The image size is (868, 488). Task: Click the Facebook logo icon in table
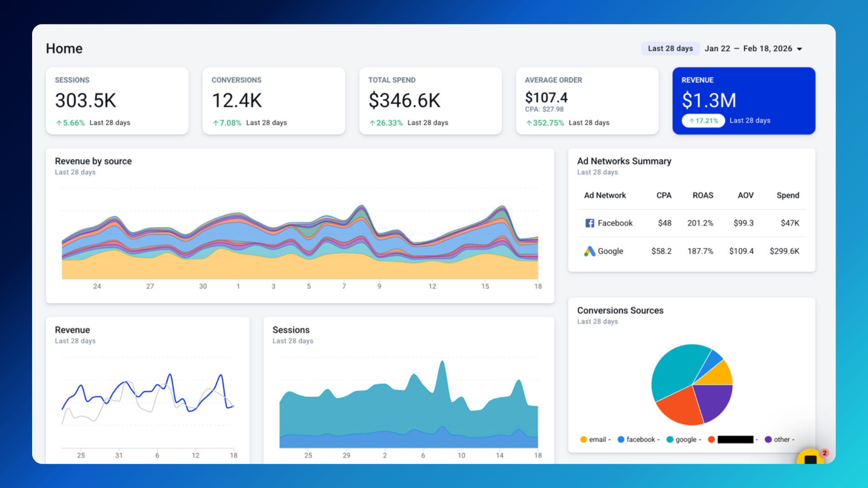coord(590,223)
